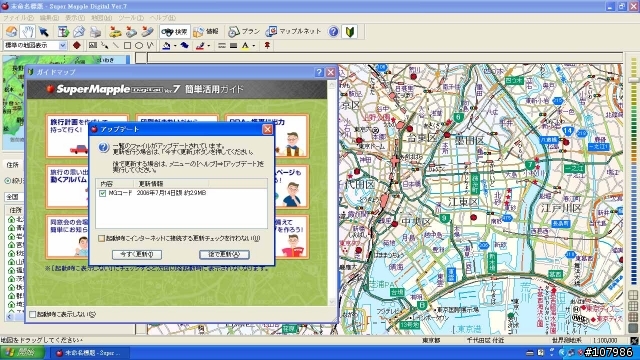Image resolution: width=640 pixels, height=360 pixels.
Task: Select the image insert drawing tool
Action: tap(93, 45)
